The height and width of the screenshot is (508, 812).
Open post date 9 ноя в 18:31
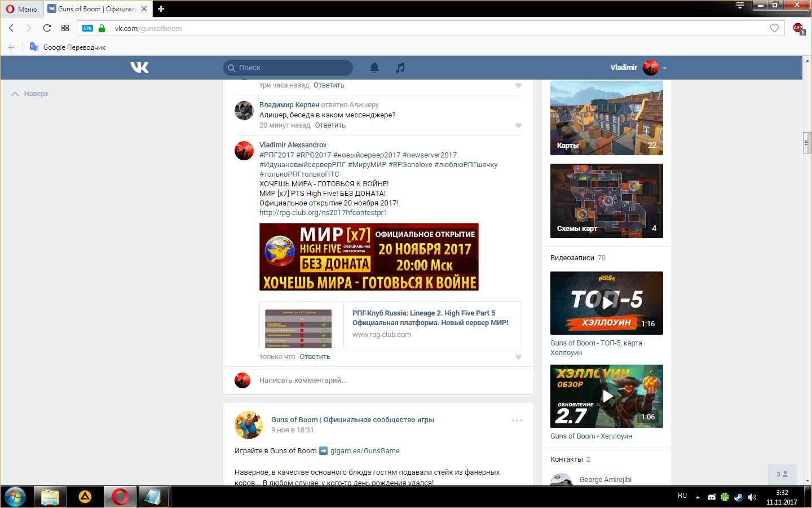click(x=292, y=430)
